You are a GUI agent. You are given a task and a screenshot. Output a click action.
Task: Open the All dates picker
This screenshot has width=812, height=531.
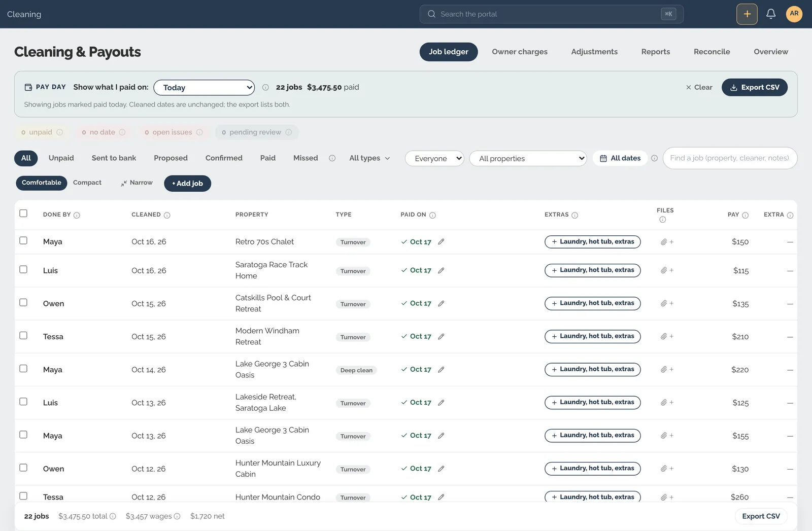click(x=620, y=158)
